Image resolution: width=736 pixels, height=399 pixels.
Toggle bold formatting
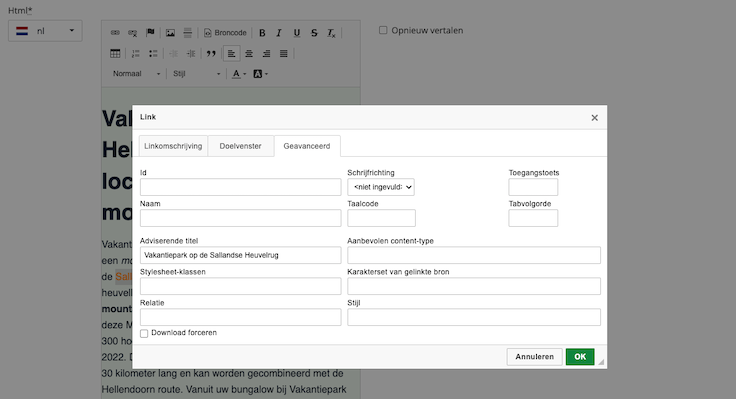tap(262, 33)
